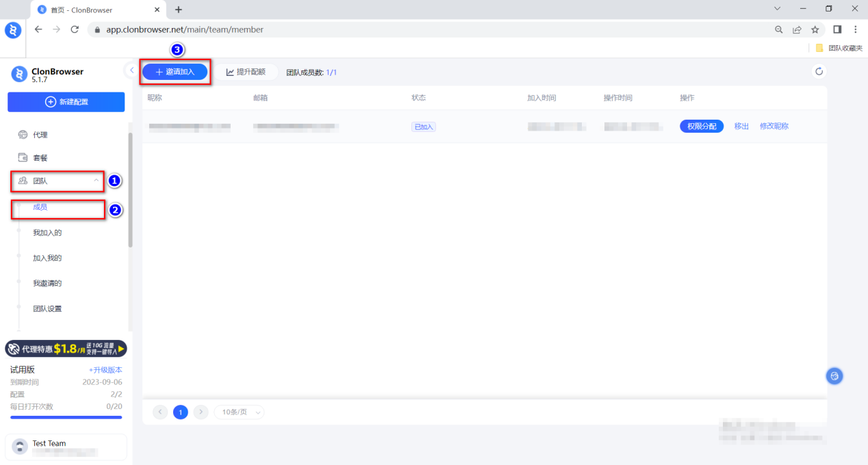Image resolution: width=868 pixels, height=465 pixels.
Task: Click the ClonBrowser app icon at top-left
Action: 13,30
